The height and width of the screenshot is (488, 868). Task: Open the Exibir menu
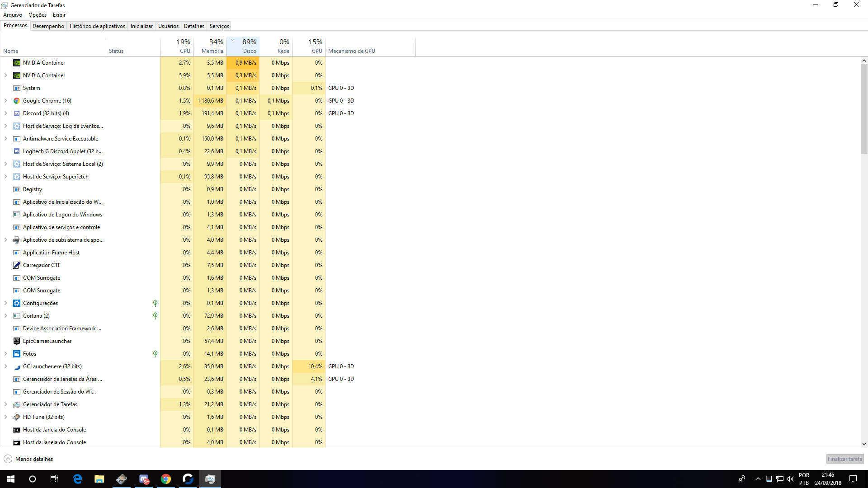coord(59,15)
